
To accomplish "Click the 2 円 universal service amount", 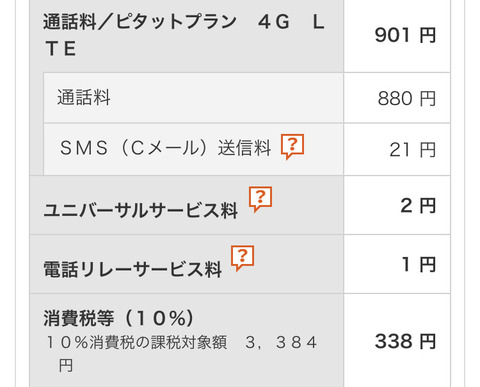I will tap(418, 205).
